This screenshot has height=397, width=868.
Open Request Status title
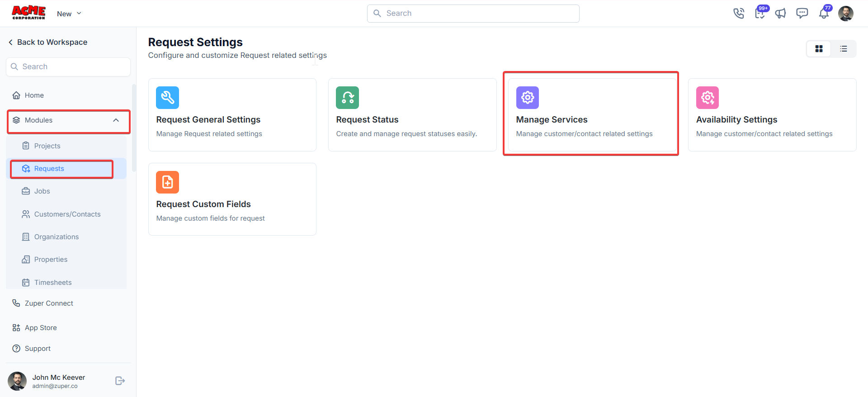click(367, 120)
